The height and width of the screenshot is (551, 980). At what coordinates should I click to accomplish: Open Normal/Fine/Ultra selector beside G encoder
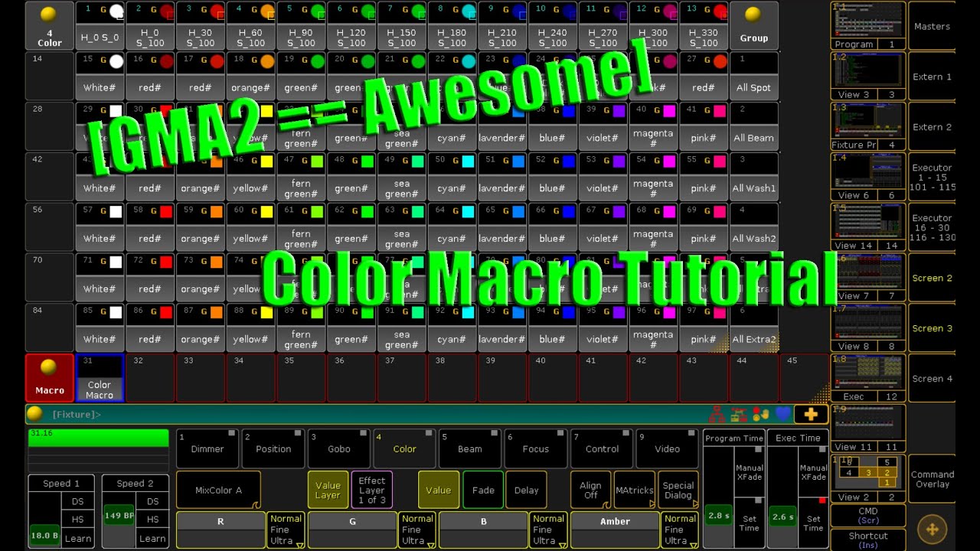pos(417,530)
